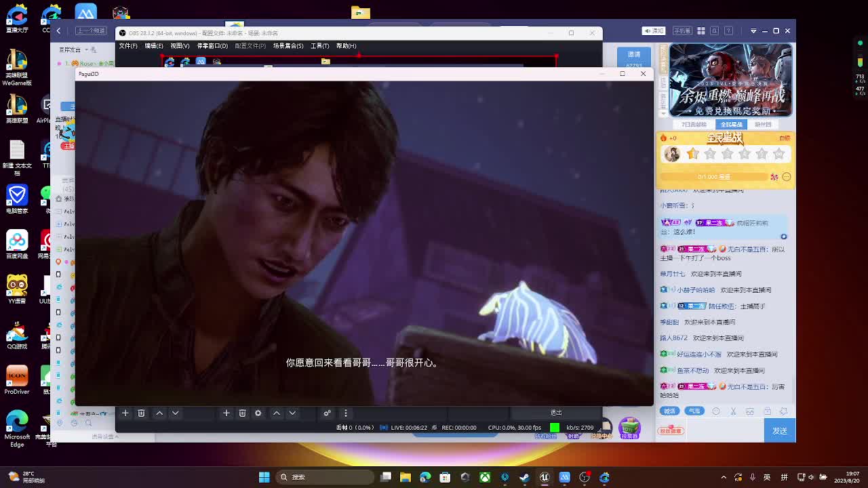The width and height of the screenshot is (868, 488).
Task: Open the notification bell in streaming client
Action: 715,30
